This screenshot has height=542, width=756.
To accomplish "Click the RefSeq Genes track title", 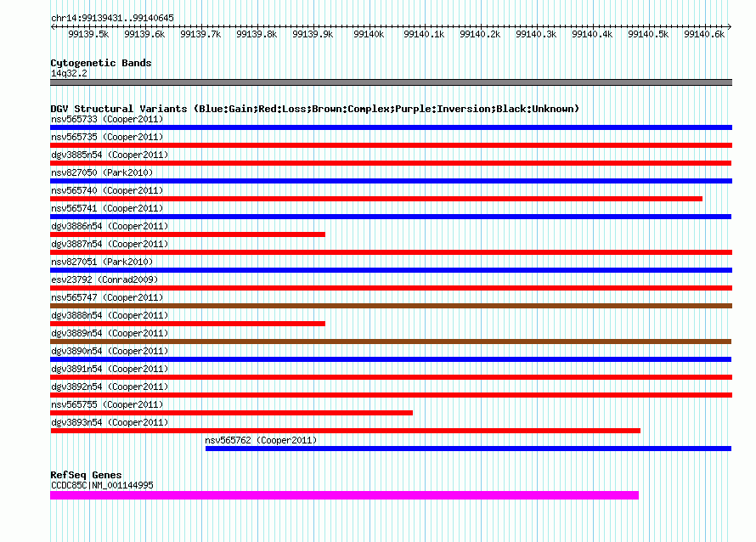I will pyautogui.click(x=86, y=475).
